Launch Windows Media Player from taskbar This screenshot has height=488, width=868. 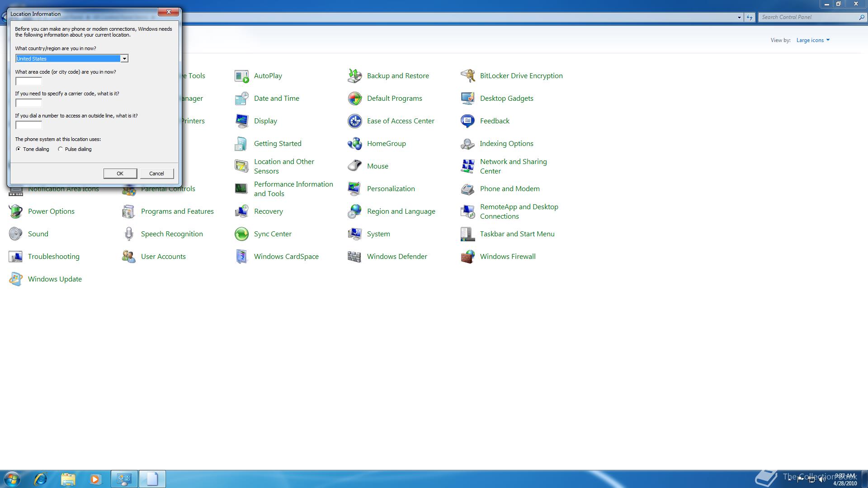click(x=95, y=479)
